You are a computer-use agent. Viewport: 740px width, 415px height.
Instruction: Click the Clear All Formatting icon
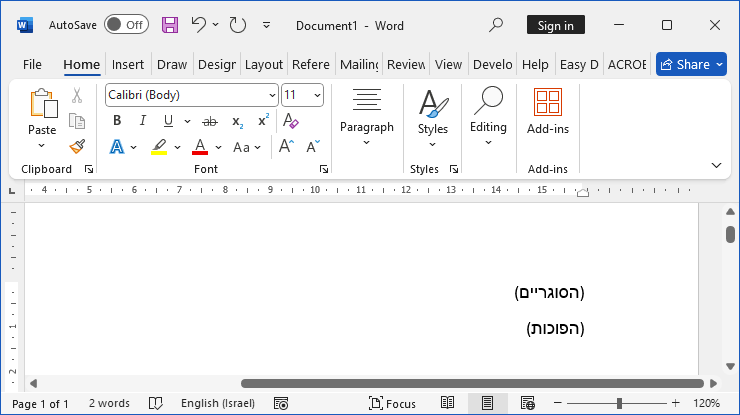click(x=291, y=121)
